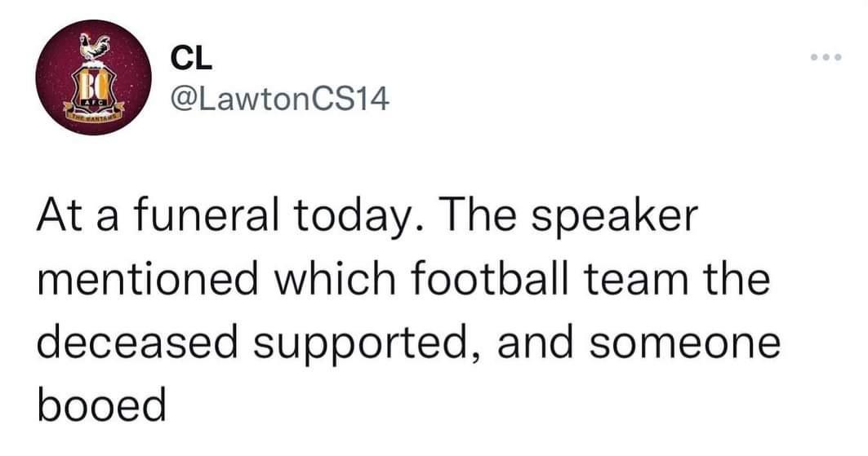Screen dimensions: 868x456
Task: Open the three-dot more options menu
Action: tap(826, 57)
